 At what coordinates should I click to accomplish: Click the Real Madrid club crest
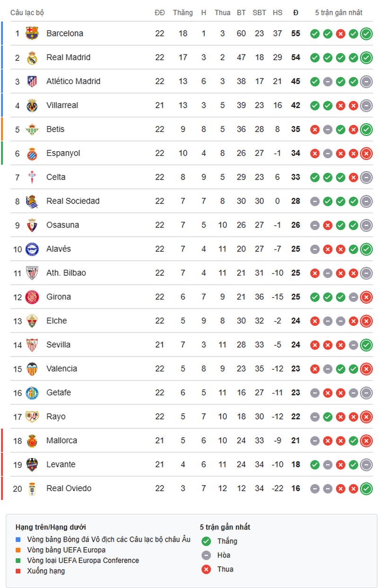(x=32, y=58)
